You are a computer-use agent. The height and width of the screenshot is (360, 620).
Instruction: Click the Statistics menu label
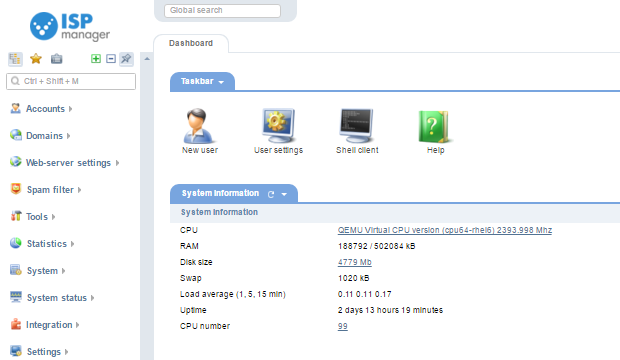(x=47, y=244)
